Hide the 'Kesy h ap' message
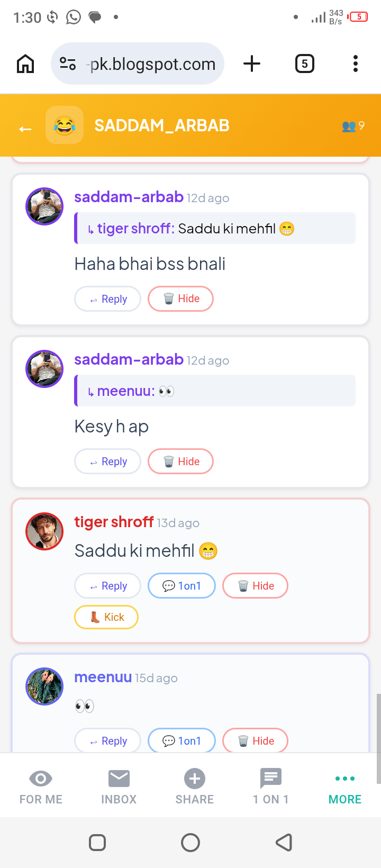This screenshot has height=868, width=381. click(x=181, y=462)
